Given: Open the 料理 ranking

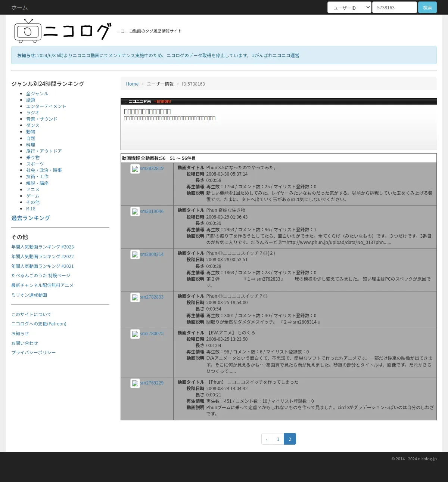Looking at the screenshot, I should [31, 145].
